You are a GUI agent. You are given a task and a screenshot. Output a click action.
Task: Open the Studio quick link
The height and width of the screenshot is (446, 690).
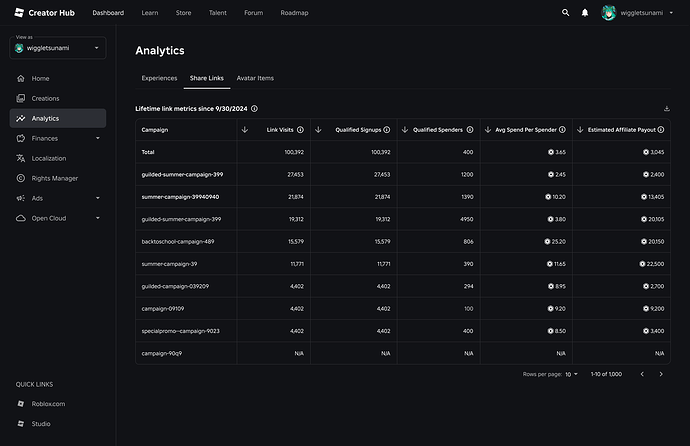(41, 424)
